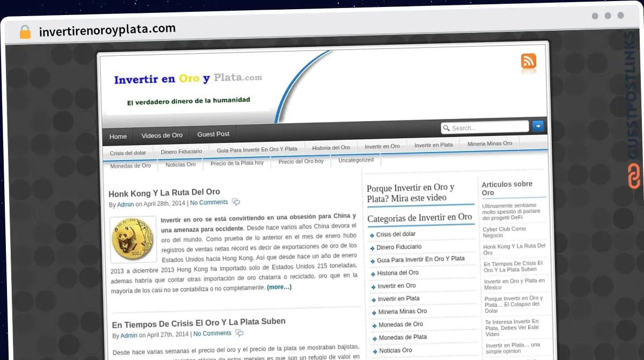The height and width of the screenshot is (360, 644).
Task: Click the arrow bullet next to Historia del Oro category
Action: pyautogui.click(x=372, y=274)
